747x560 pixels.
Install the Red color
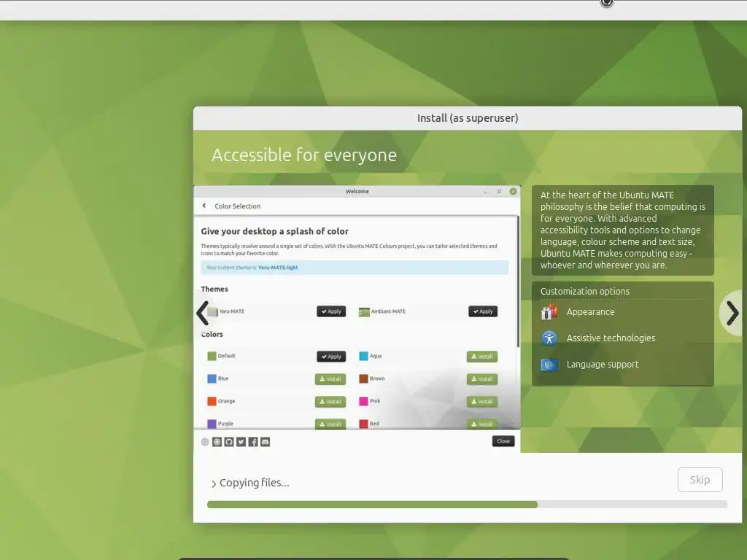[482, 424]
